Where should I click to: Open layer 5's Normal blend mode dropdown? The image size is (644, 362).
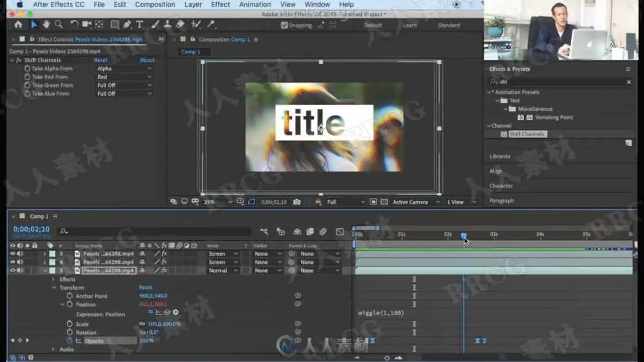[x=223, y=271]
